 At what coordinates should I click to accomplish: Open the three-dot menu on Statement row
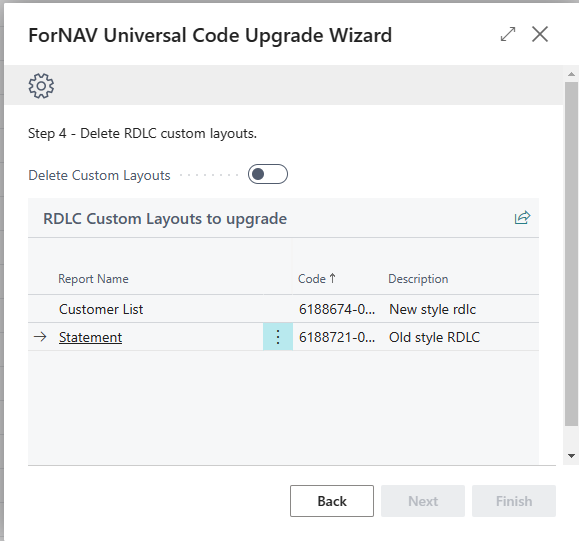278,337
